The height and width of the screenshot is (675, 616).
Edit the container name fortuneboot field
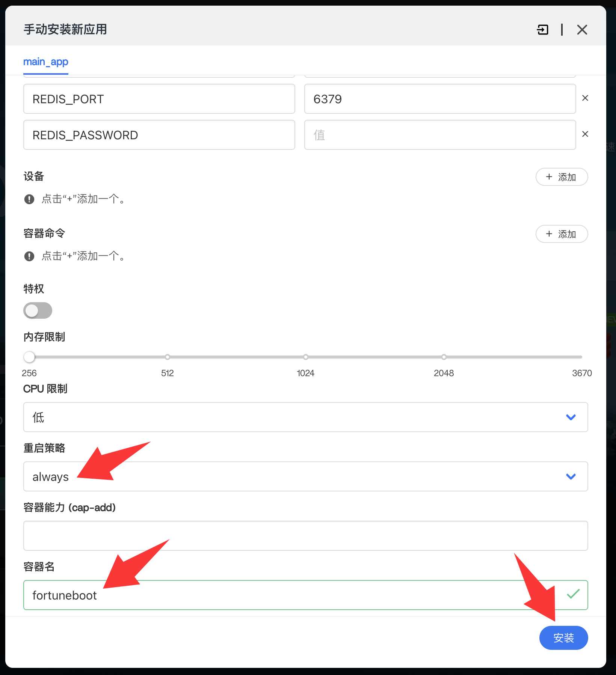tap(293, 595)
